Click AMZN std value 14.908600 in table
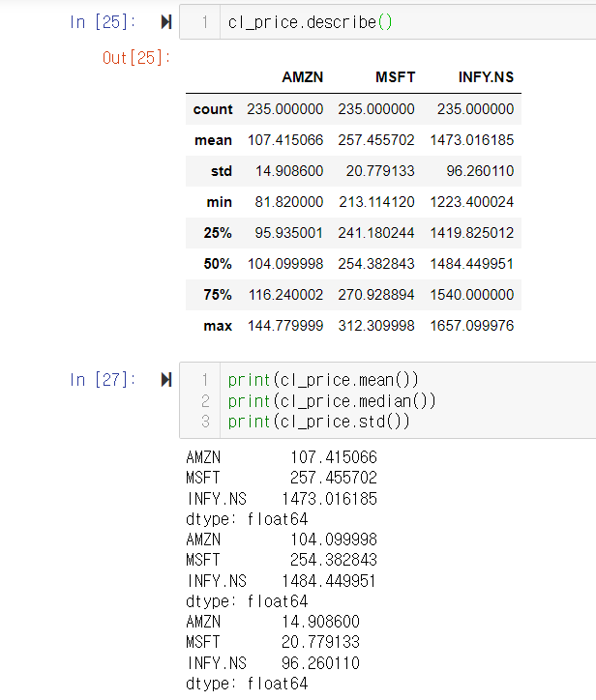This screenshot has height=700, width=596. click(289, 171)
